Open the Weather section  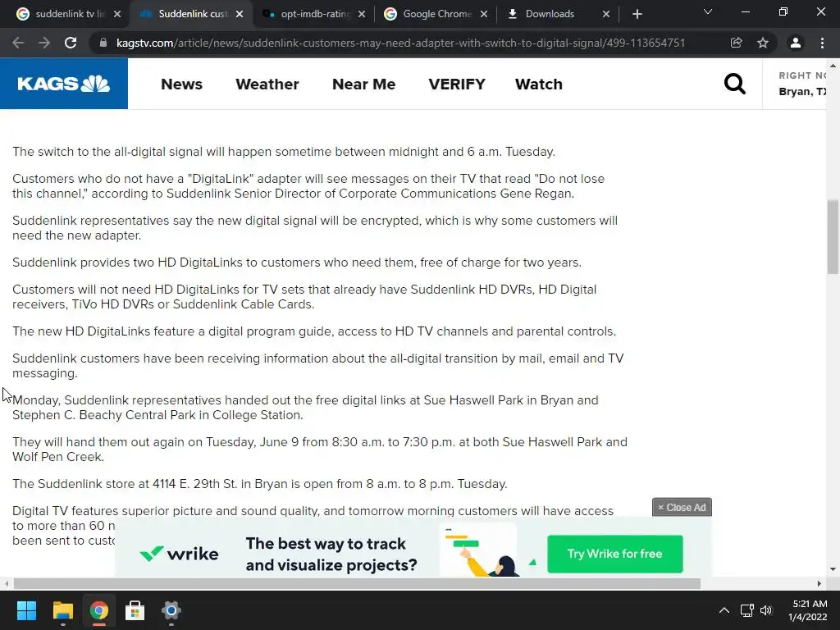pos(267,84)
